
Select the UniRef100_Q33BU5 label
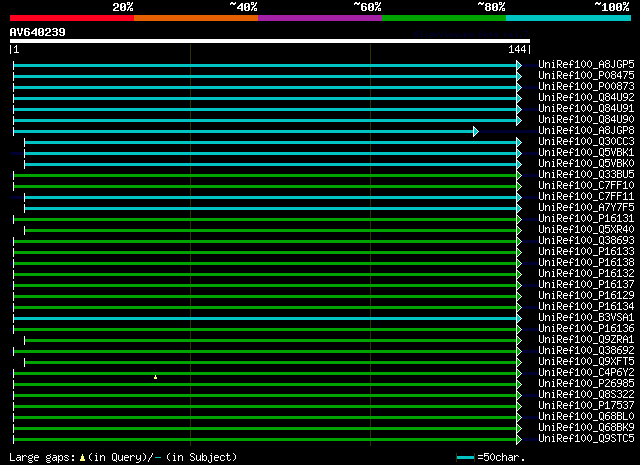(x=586, y=175)
